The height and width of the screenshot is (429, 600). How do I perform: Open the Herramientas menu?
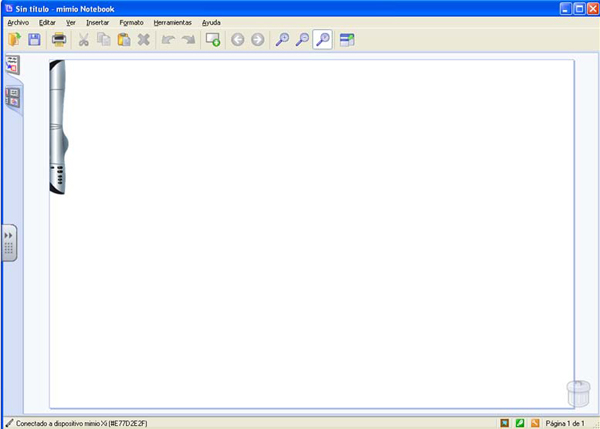click(173, 22)
